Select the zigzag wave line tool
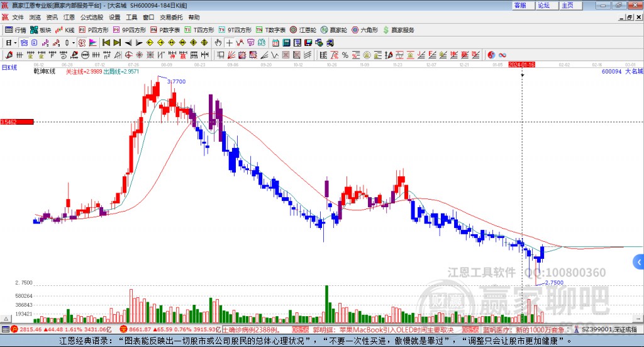The height and width of the screenshot is (347, 644). pyautogui.click(x=275, y=55)
